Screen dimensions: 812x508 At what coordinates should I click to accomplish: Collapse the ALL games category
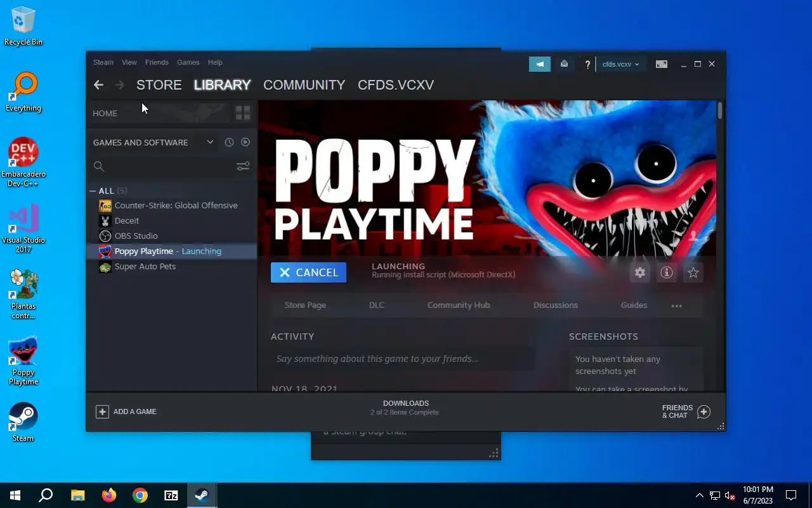point(93,190)
